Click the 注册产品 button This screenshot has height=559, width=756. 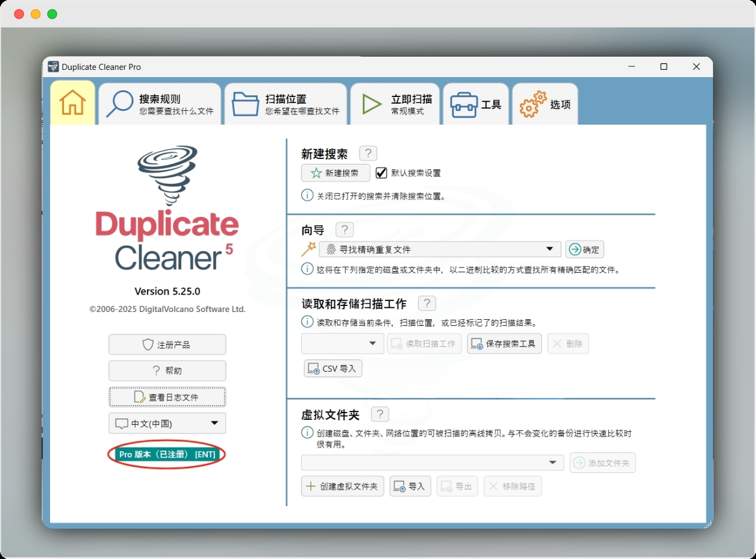[167, 345]
